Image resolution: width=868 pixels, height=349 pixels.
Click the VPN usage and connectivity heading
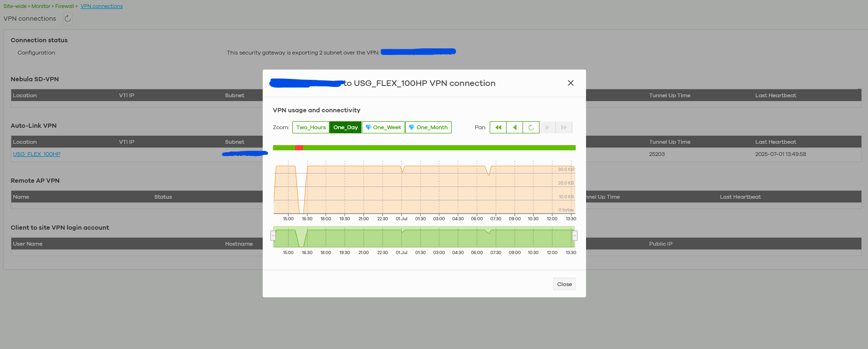point(317,110)
